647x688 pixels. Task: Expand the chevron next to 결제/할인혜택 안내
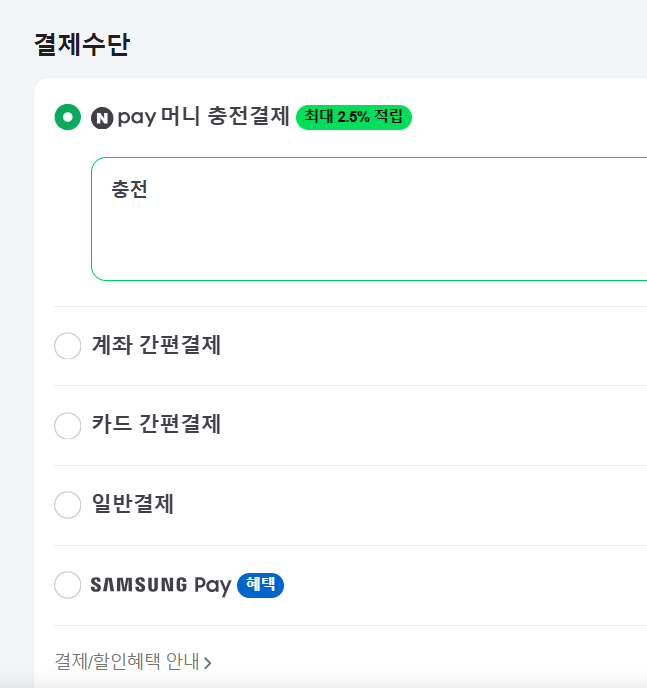point(208,662)
